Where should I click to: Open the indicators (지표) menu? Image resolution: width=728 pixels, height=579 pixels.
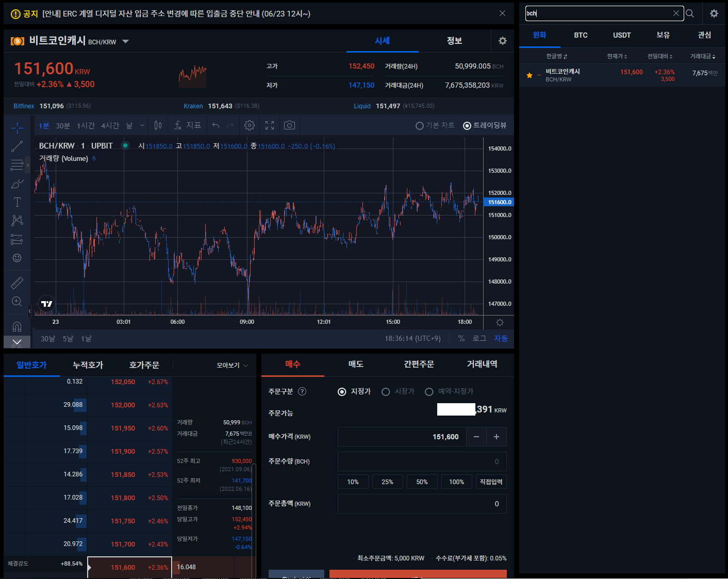pos(188,125)
